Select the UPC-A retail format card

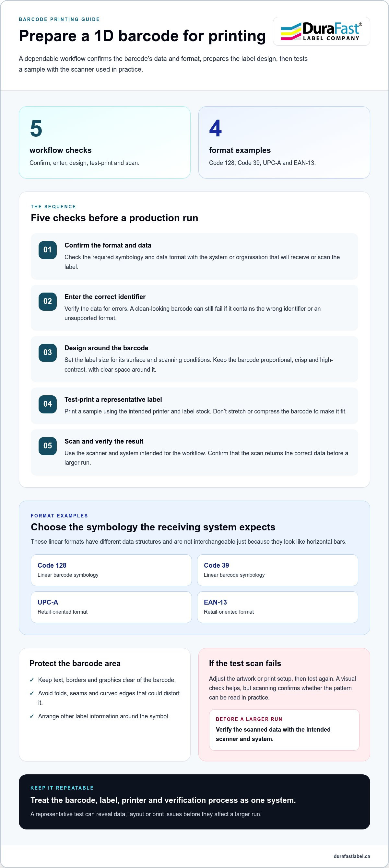click(111, 607)
